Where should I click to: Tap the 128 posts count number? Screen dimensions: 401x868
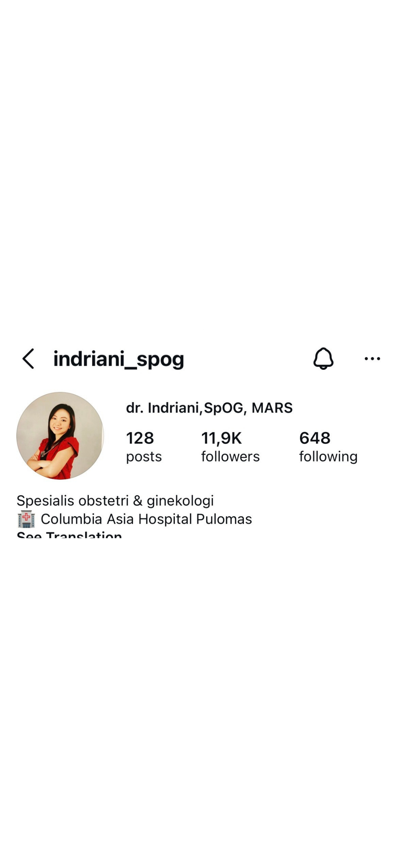point(140,438)
